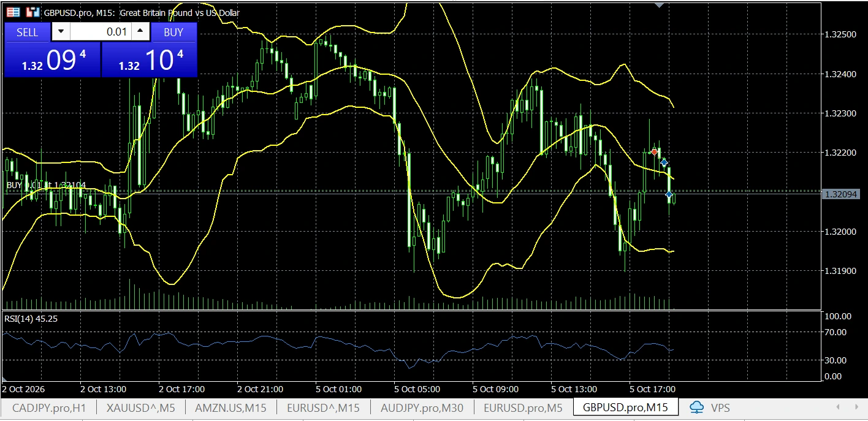Viewport: 868px width, 421px height.
Task: Click the 2 Oct 2026 time label
Action: pyautogui.click(x=23, y=389)
